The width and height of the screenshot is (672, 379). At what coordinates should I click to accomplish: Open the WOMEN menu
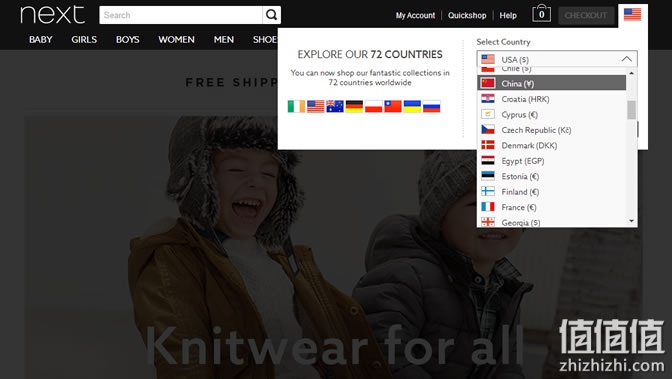176,39
